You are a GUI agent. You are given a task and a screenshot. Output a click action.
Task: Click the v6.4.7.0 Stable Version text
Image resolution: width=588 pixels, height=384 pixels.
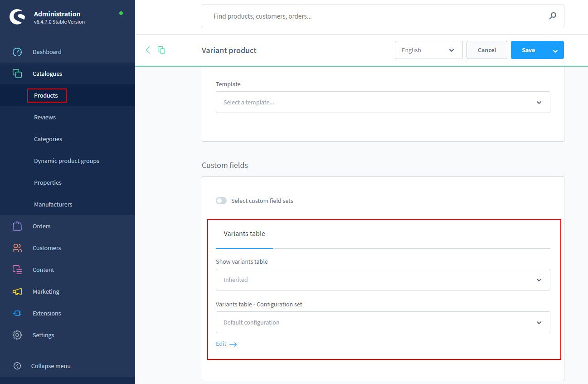pyautogui.click(x=59, y=22)
